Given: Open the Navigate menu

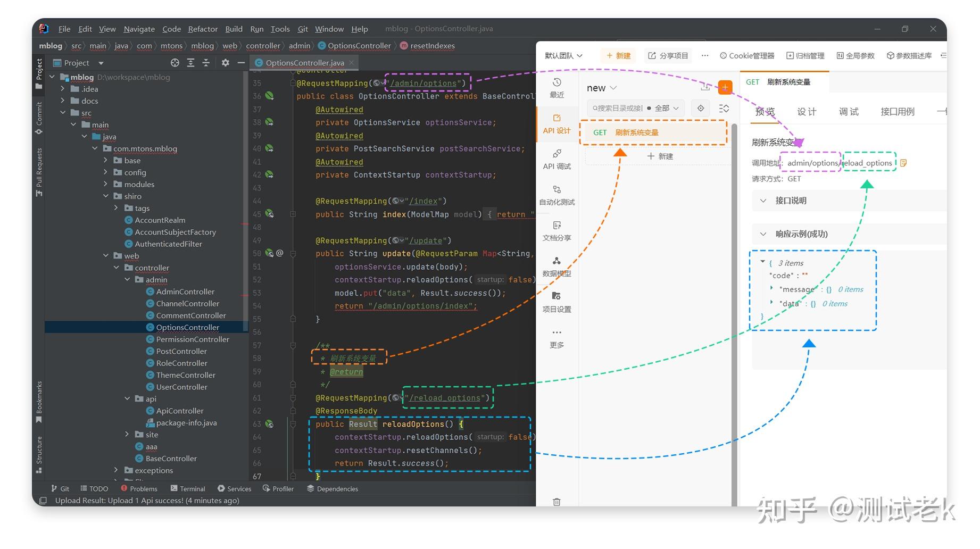Looking at the screenshot, I should pyautogui.click(x=139, y=29).
